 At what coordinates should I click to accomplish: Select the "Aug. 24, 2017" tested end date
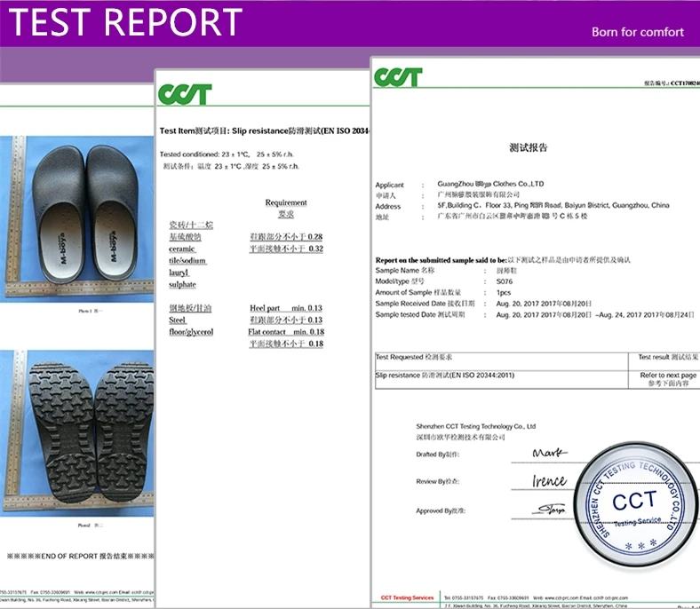pos(621,315)
